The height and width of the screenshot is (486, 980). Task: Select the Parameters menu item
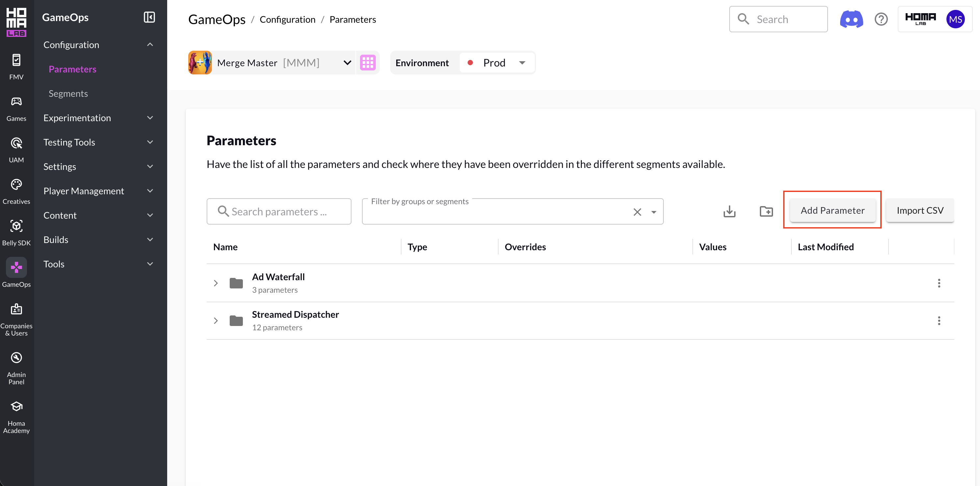coord(72,69)
